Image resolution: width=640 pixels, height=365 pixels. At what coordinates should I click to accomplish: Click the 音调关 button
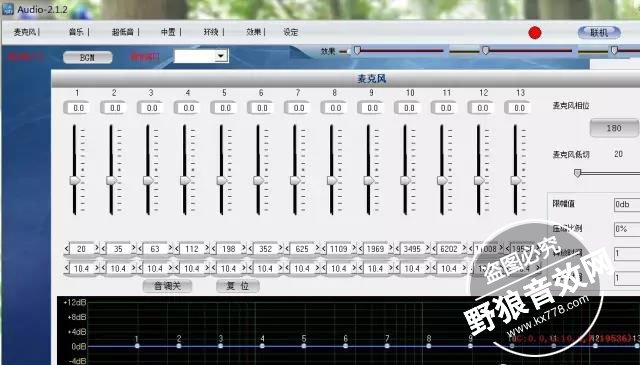point(167,286)
